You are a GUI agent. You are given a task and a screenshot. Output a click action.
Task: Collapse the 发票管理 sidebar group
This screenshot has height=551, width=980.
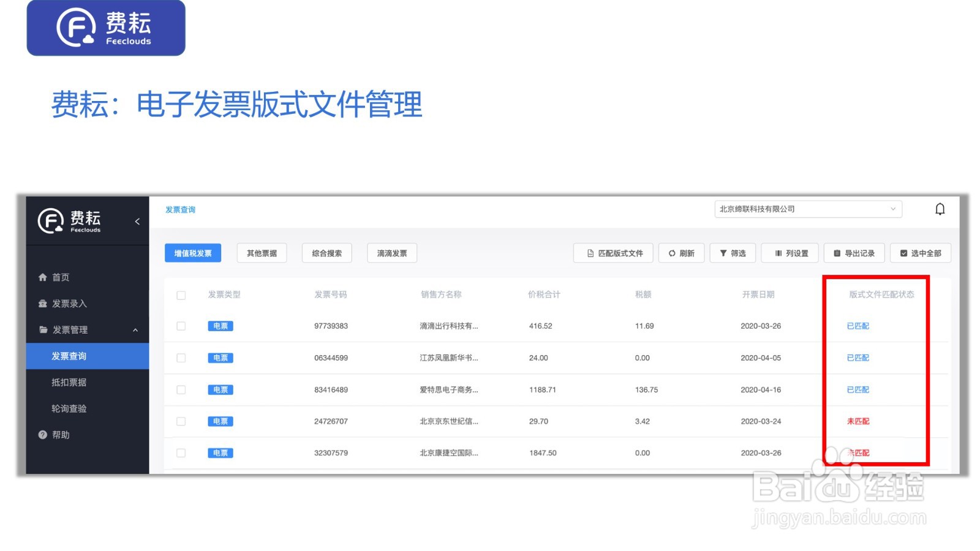88,330
